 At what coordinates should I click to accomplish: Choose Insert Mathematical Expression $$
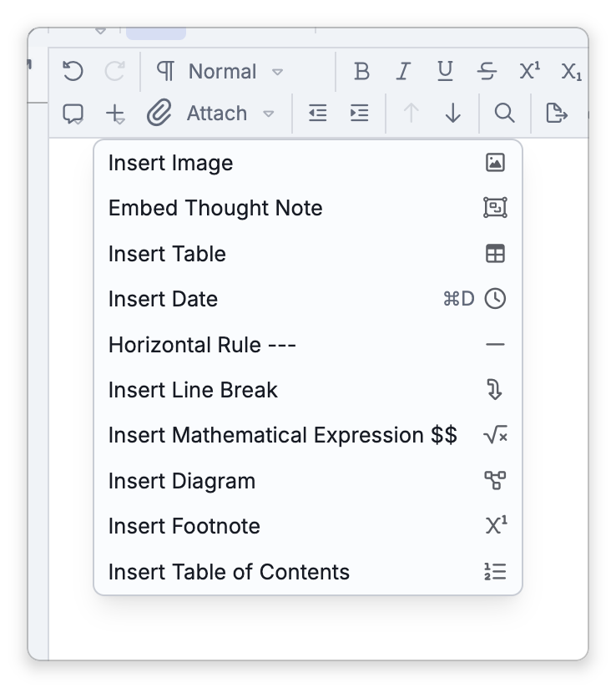308,435
